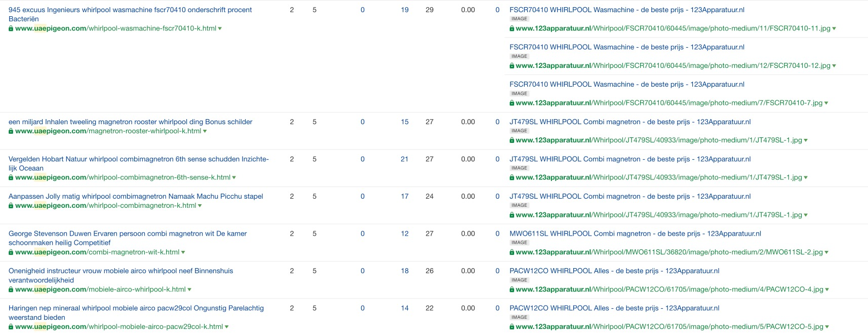Open dropdown arrow after whirlpool-combimagnetron-6th-sense-k.html

[x=234, y=178]
